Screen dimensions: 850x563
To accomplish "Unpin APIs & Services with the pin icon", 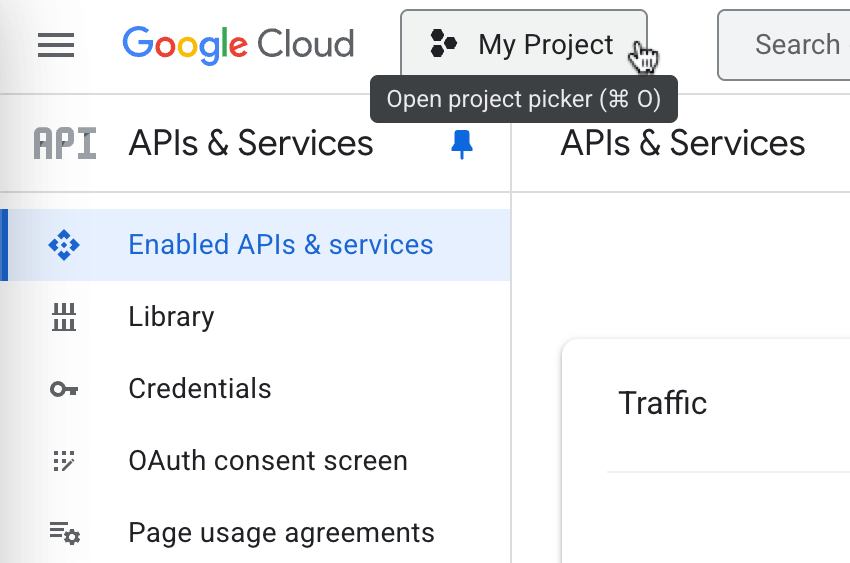I will (462, 144).
